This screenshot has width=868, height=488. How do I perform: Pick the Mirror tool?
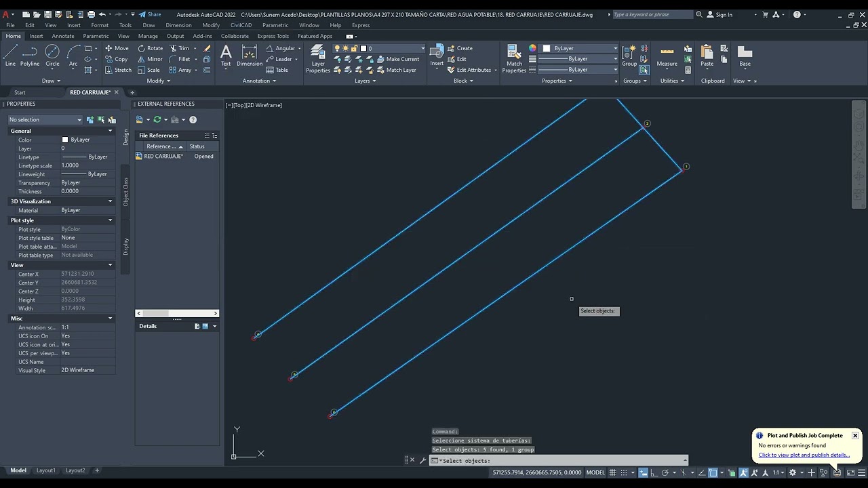[x=151, y=59]
